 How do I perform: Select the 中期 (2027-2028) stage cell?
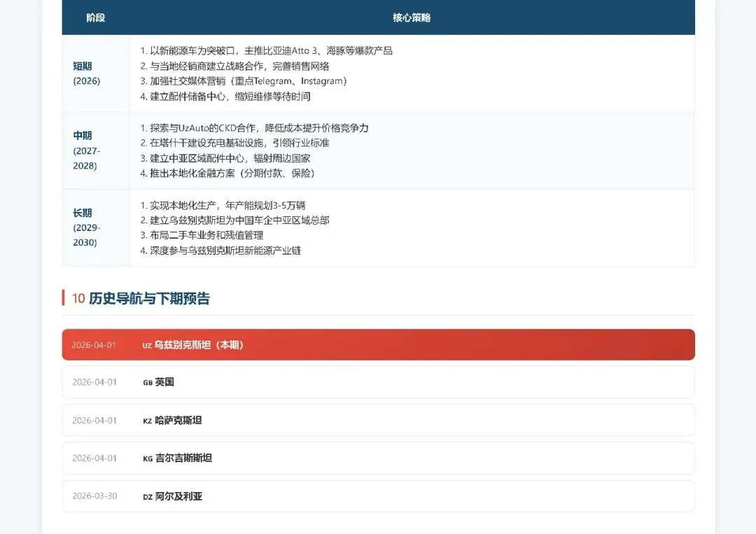pyautogui.click(x=95, y=150)
